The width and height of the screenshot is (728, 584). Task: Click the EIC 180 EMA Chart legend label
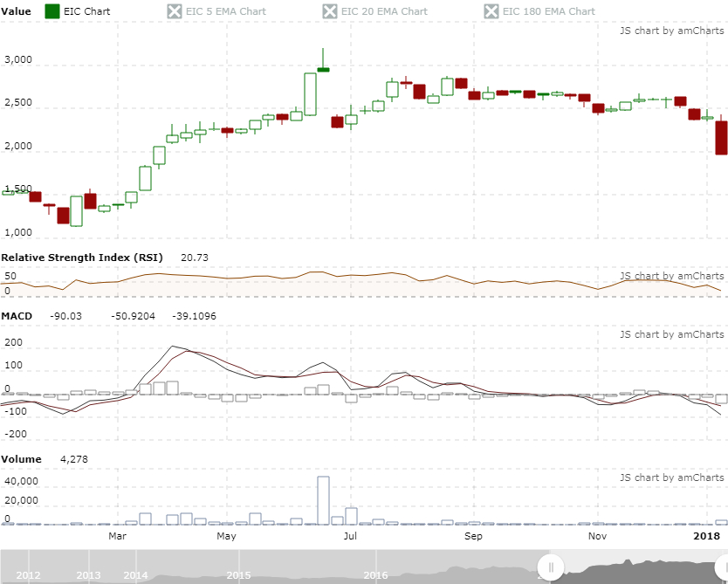[549, 11]
